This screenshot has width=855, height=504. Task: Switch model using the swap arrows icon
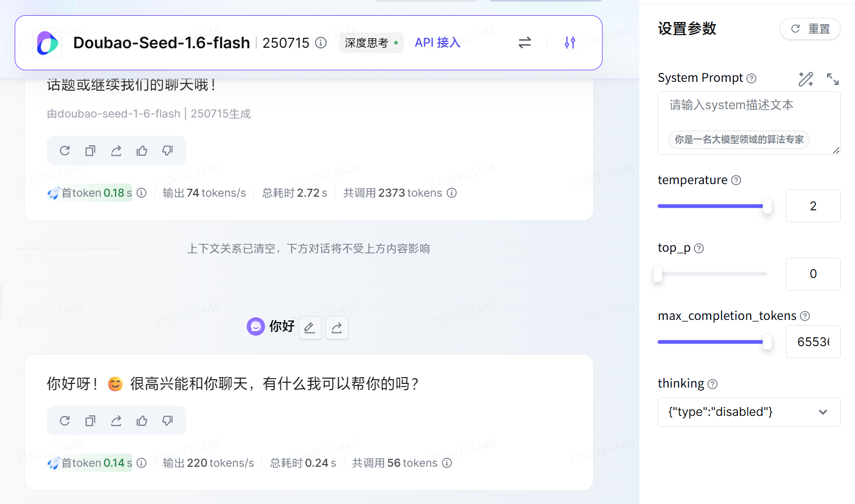[525, 42]
